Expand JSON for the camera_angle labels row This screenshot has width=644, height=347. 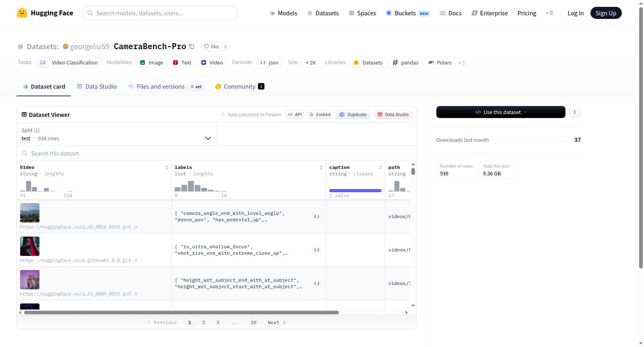317,216
